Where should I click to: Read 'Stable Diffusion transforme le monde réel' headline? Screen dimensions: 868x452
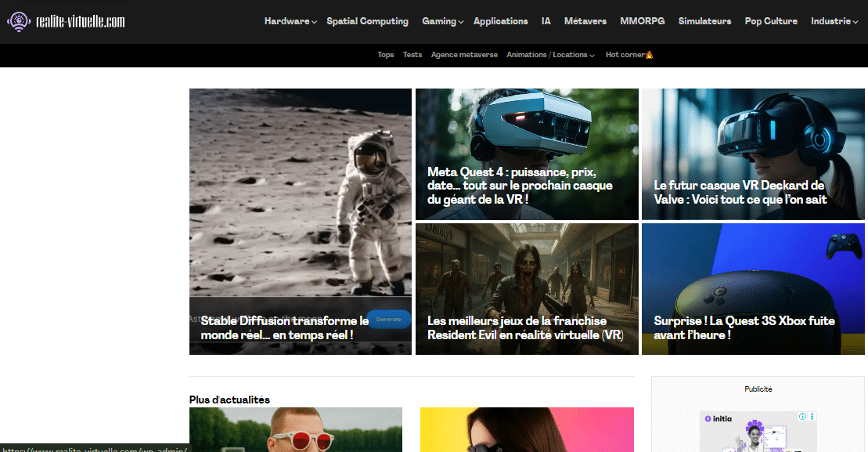pos(285,328)
